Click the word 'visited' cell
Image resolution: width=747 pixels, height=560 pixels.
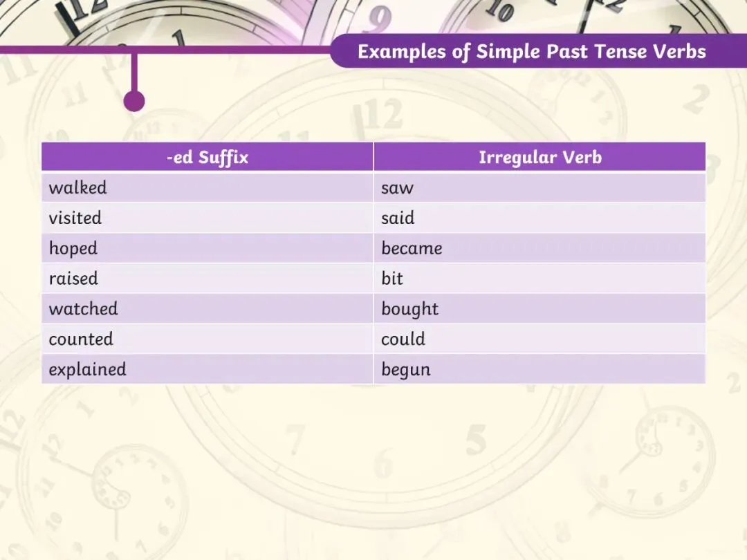pyautogui.click(x=207, y=218)
